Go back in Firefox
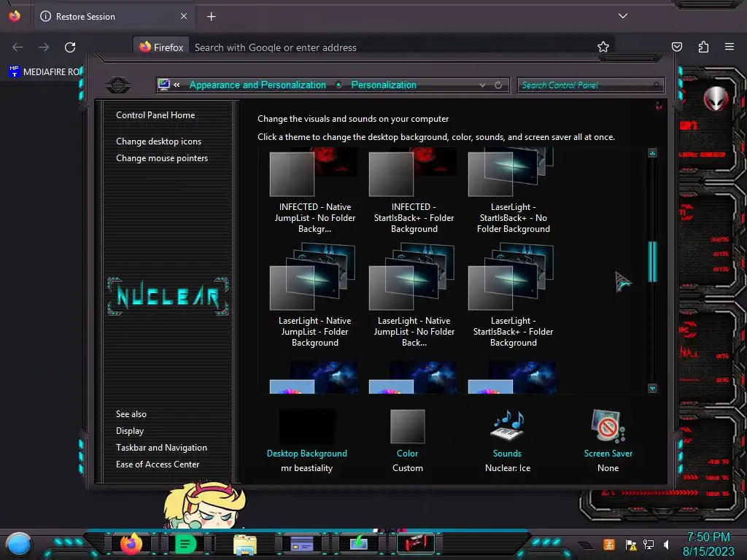This screenshot has width=747, height=560. 18,47
